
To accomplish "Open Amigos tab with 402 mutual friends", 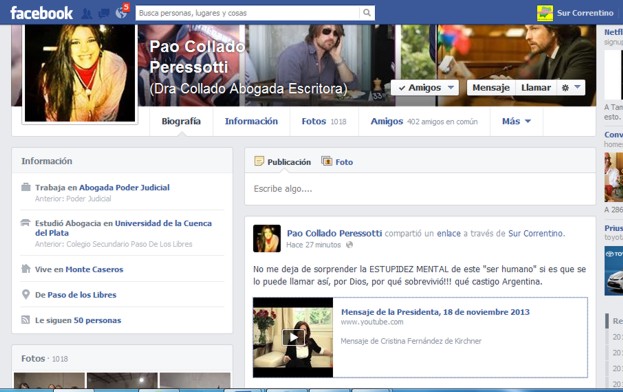I will [424, 122].
